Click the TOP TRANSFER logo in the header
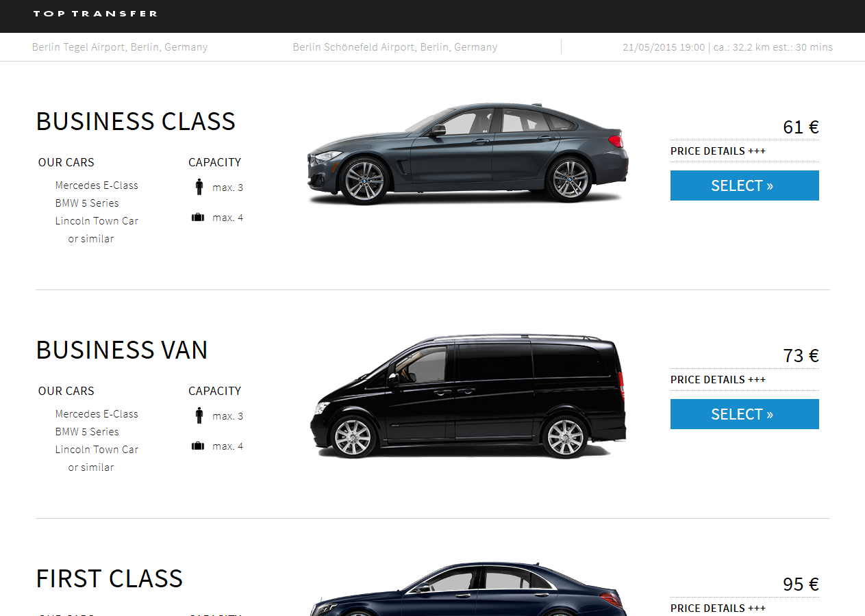 [x=95, y=14]
